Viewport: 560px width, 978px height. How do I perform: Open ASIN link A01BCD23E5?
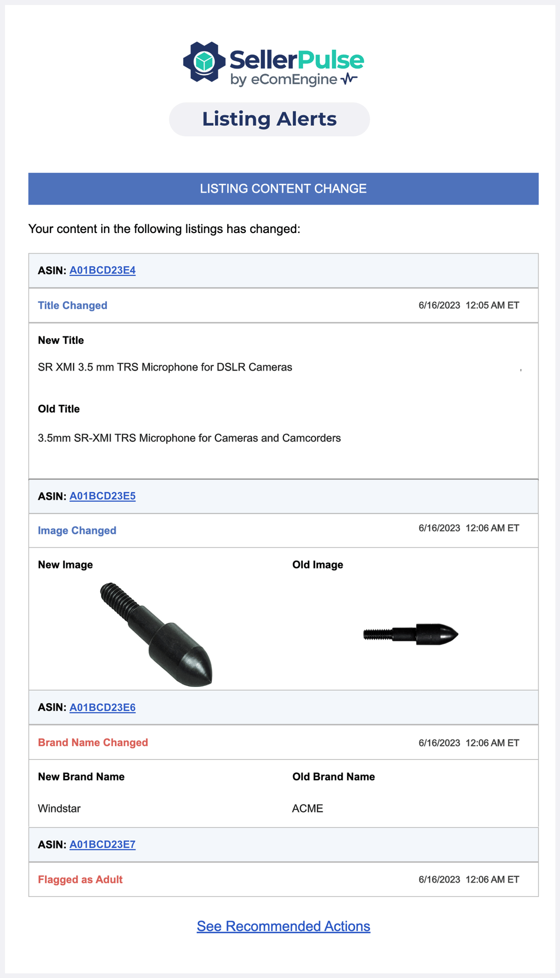pos(103,496)
